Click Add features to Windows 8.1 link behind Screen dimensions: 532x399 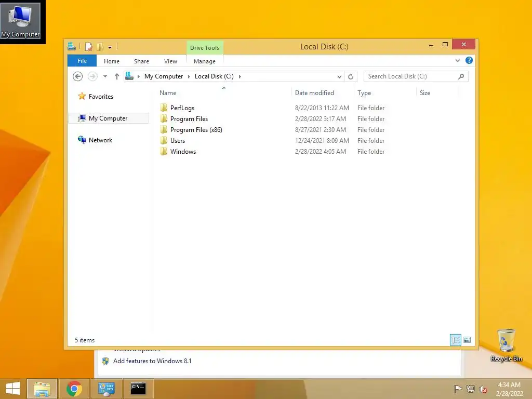point(152,361)
